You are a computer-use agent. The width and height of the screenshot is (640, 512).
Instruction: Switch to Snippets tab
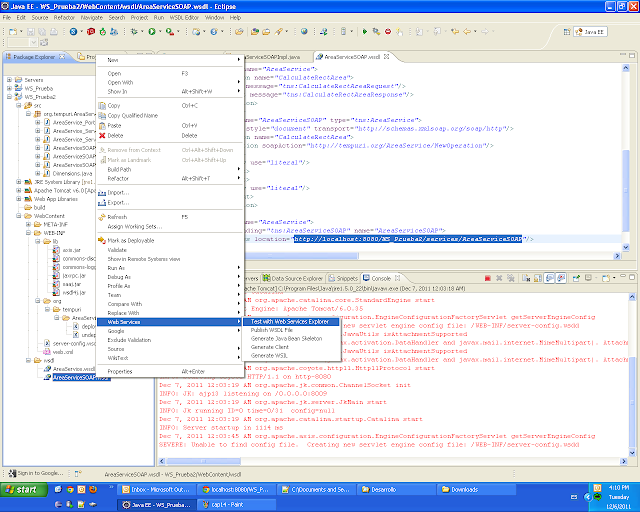pos(343,278)
